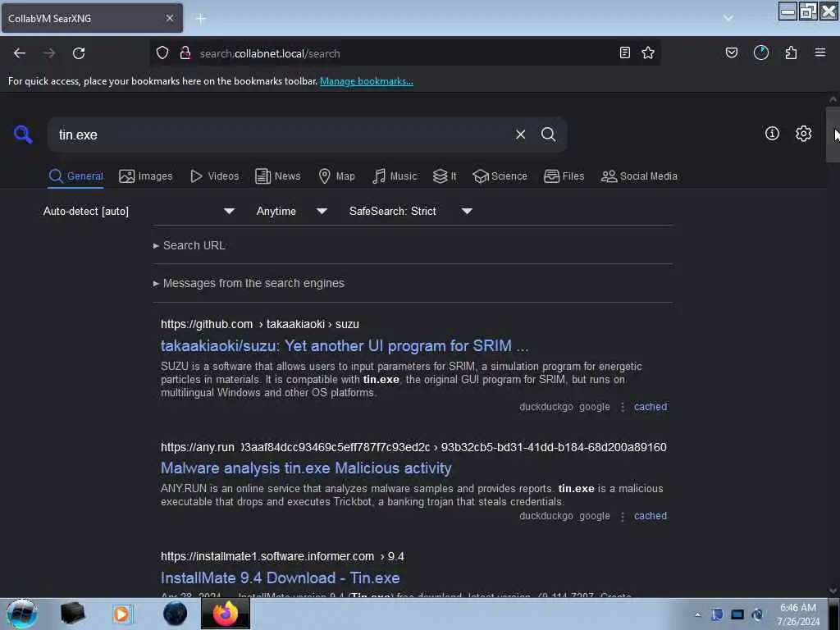Go back with the browser back arrow
The width and height of the screenshot is (840, 630).
click(x=20, y=53)
